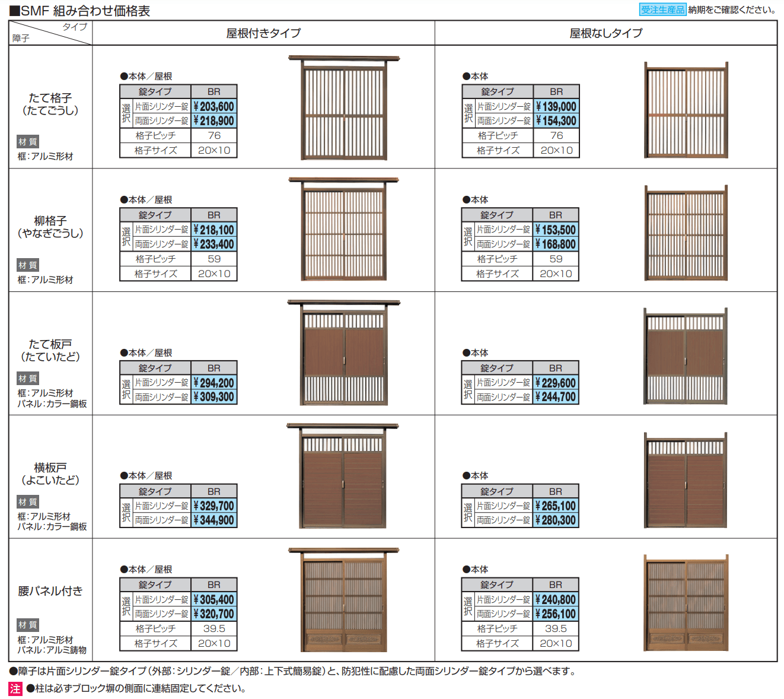
Task: Select the ¥154,300 price cell
Action: tap(556, 121)
